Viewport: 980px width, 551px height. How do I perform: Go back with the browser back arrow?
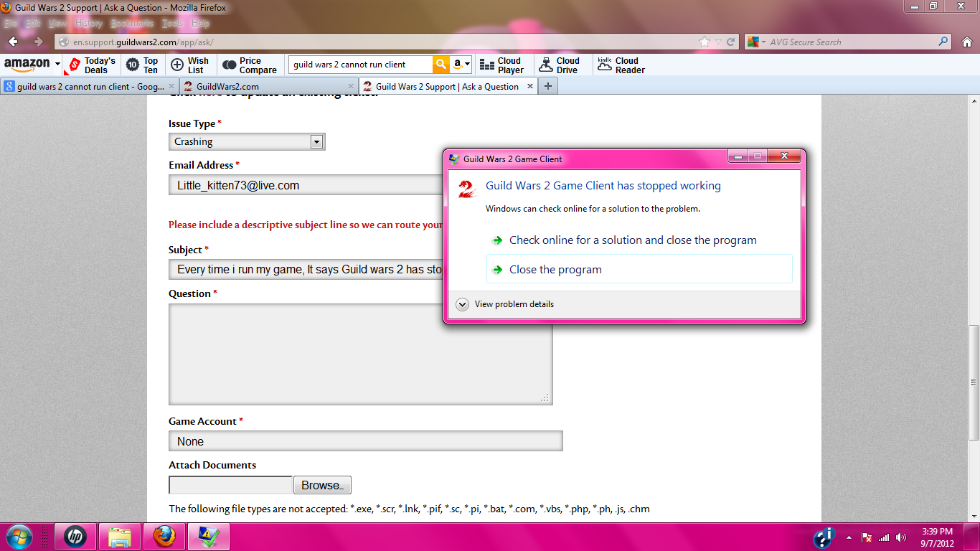coord(13,42)
